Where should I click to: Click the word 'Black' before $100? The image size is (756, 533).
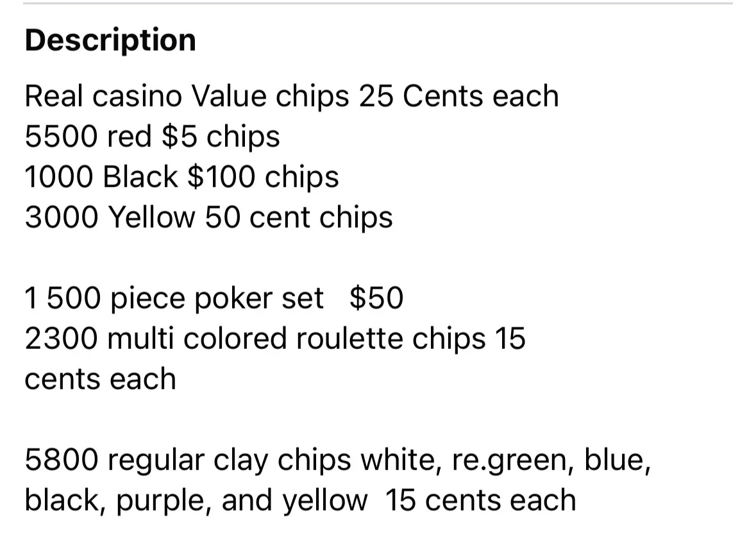point(140,177)
